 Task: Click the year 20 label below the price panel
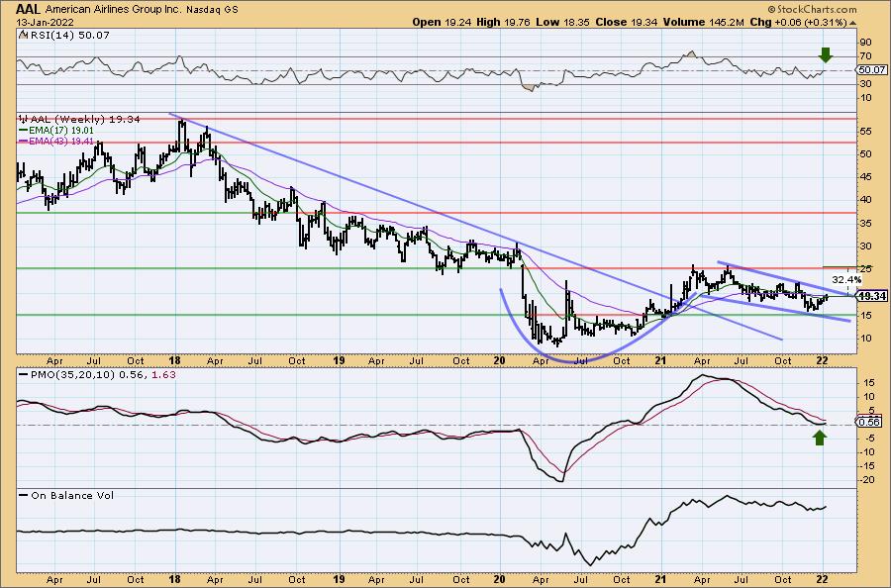coord(500,360)
